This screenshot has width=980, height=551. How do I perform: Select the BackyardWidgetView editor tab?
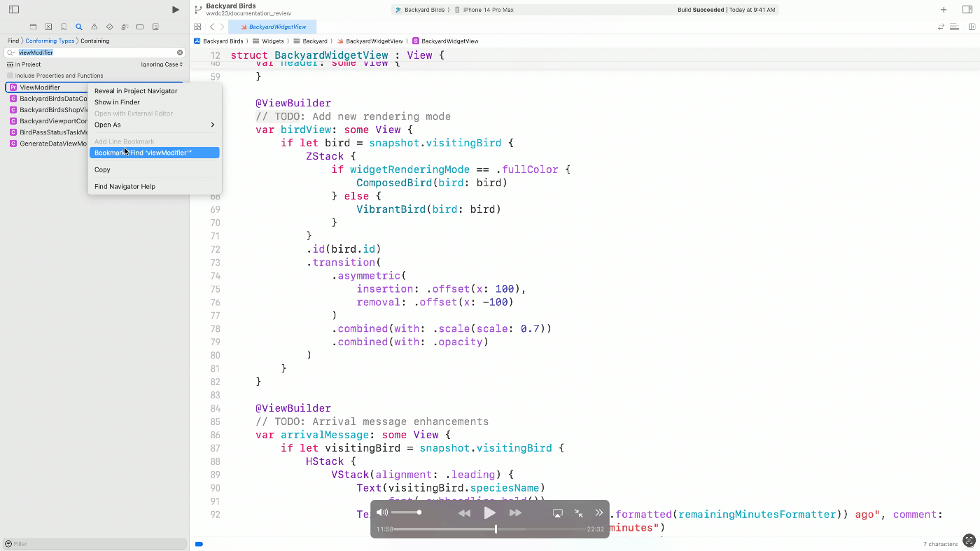(x=272, y=27)
